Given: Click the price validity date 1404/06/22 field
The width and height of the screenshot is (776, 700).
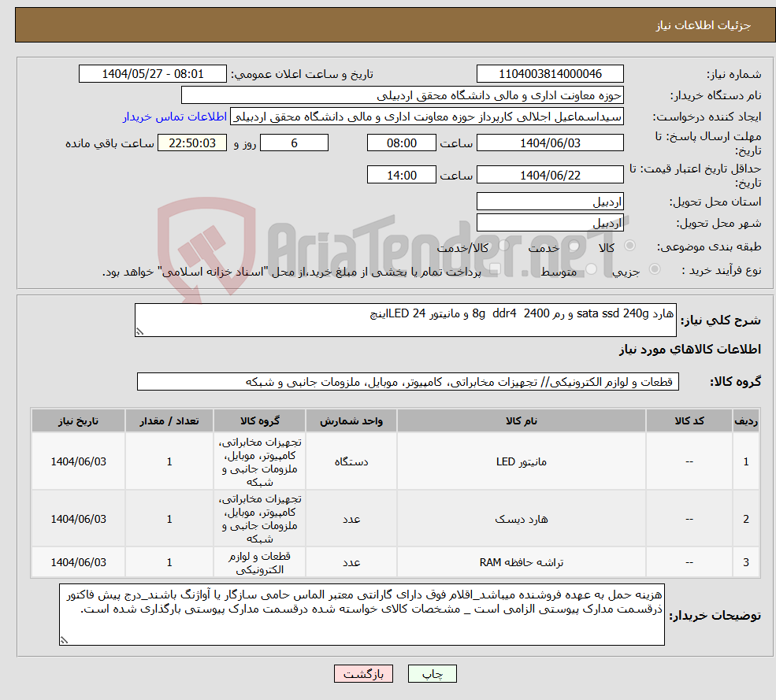Looking at the screenshot, I should pyautogui.click(x=550, y=175).
